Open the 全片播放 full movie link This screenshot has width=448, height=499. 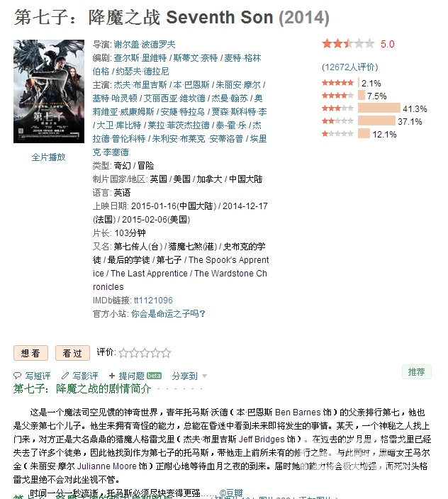coord(49,157)
